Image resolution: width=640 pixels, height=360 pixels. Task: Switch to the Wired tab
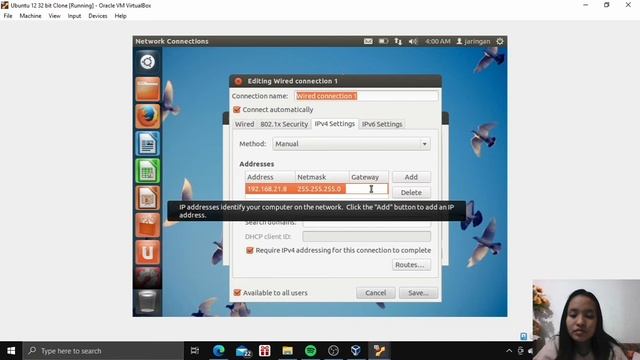[244, 124]
